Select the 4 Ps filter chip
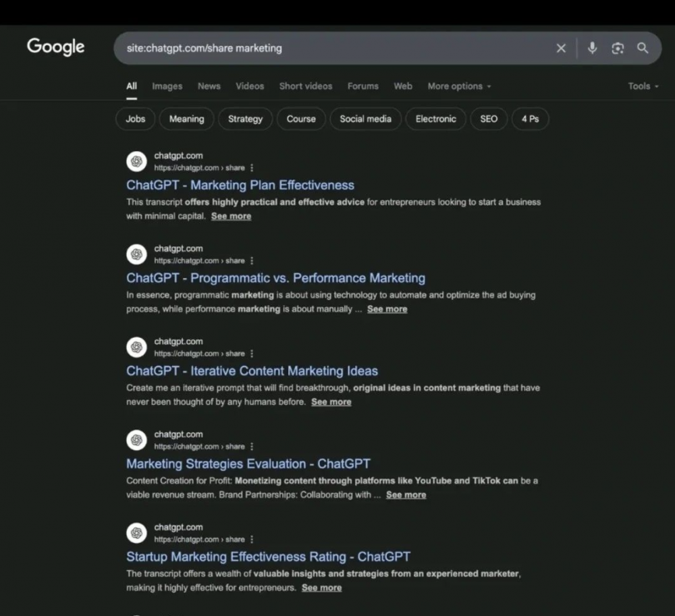 pyautogui.click(x=530, y=119)
